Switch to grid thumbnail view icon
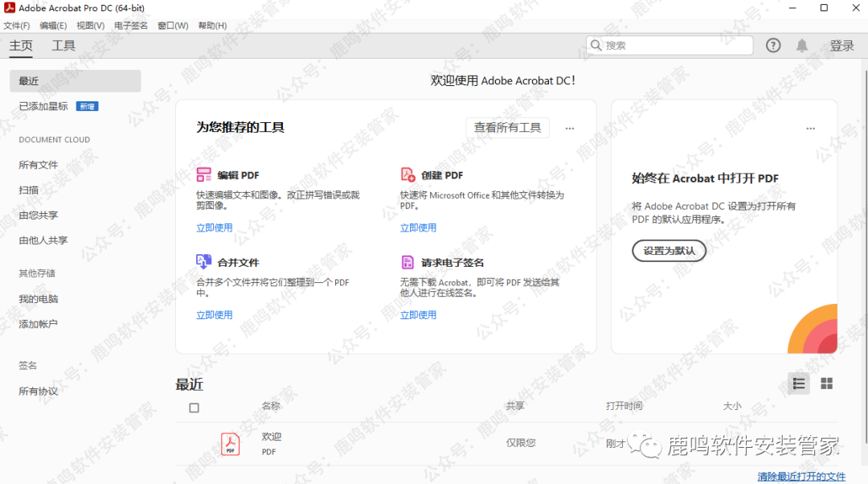This screenshot has height=484, width=868. click(x=826, y=384)
